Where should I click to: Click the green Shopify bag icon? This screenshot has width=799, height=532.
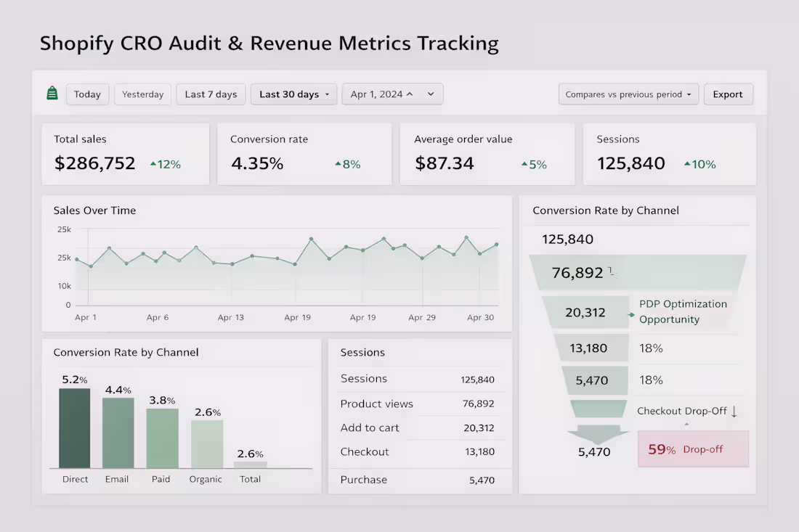pyautogui.click(x=52, y=94)
